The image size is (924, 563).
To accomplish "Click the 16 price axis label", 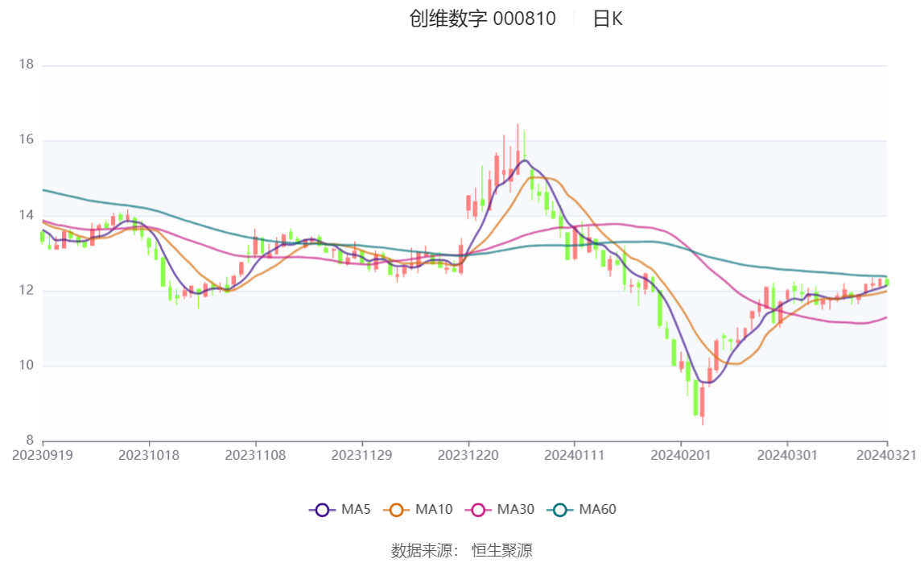I will (27, 139).
